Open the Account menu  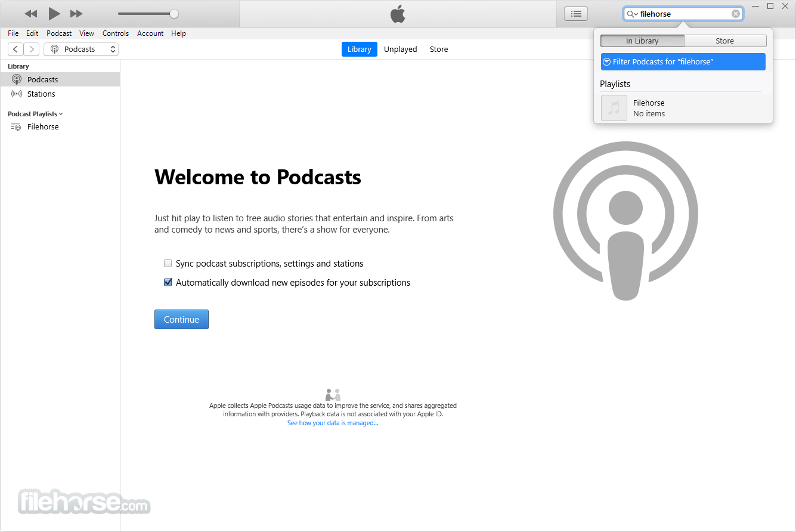[x=150, y=33]
